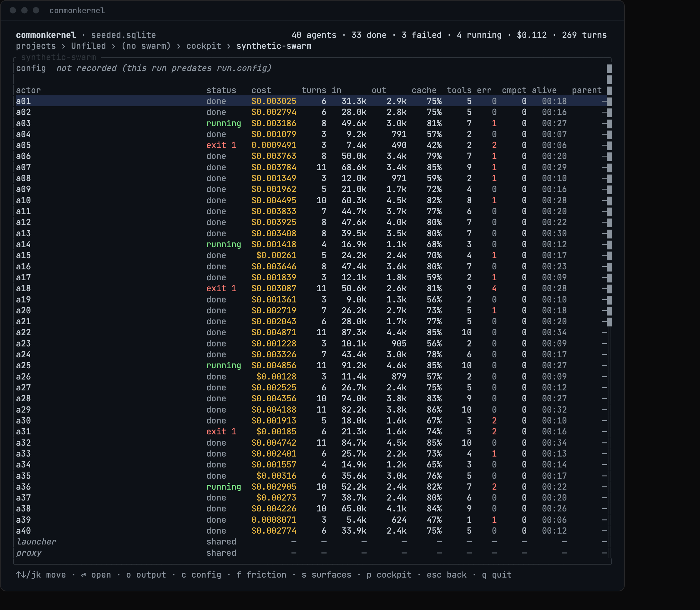Screen dimensions: 700x610
Task: Click the a05 actor name
Action: pyautogui.click(x=23, y=145)
